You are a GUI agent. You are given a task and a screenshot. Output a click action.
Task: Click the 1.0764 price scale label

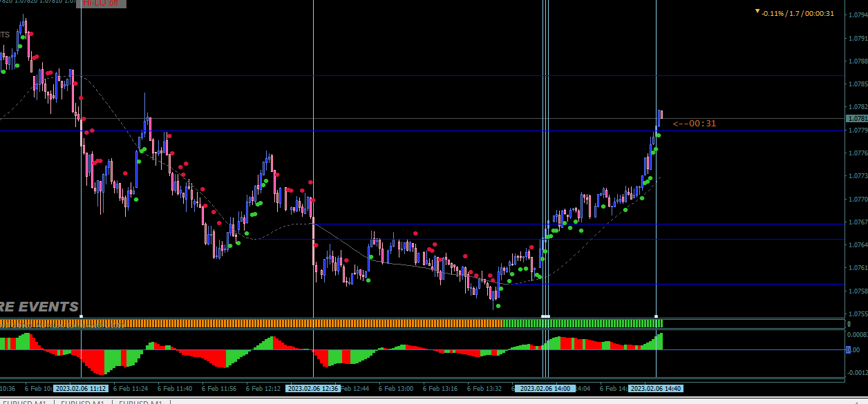[858, 245]
